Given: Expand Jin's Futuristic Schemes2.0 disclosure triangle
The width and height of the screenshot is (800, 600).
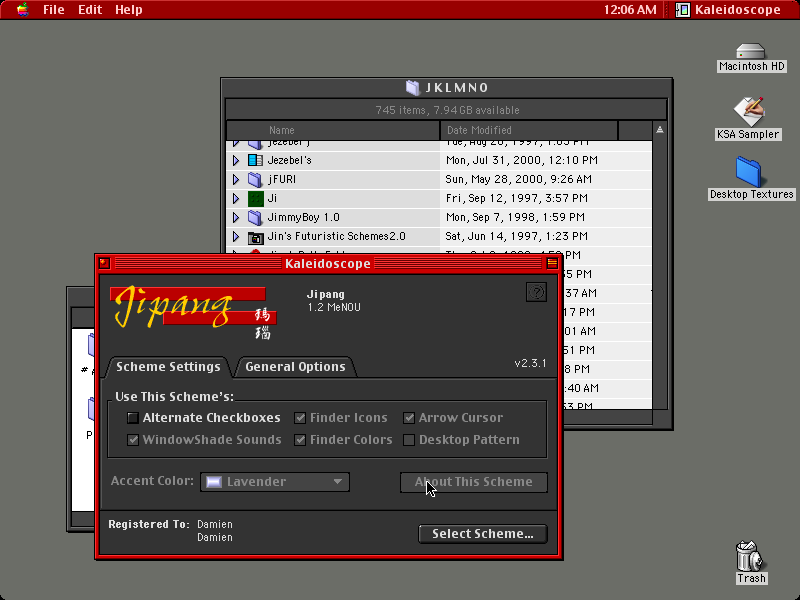Looking at the screenshot, I should point(236,237).
